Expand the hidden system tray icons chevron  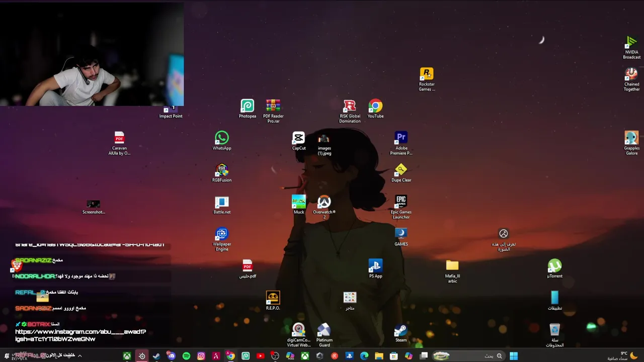click(x=79, y=356)
